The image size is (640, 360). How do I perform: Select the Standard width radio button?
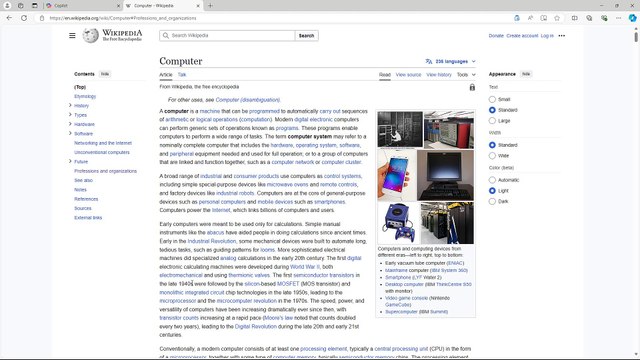[492, 145]
